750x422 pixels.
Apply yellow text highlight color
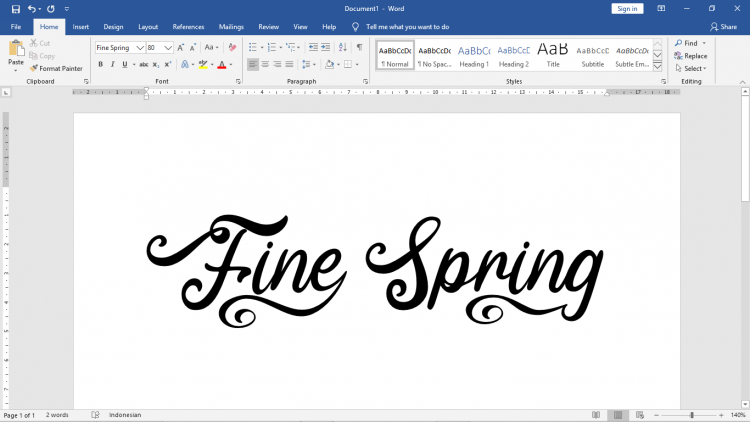click(x=203, y=64)
